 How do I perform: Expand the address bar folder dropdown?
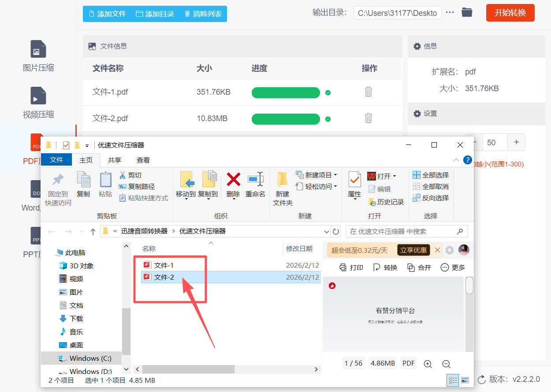[x=326, y=231]
